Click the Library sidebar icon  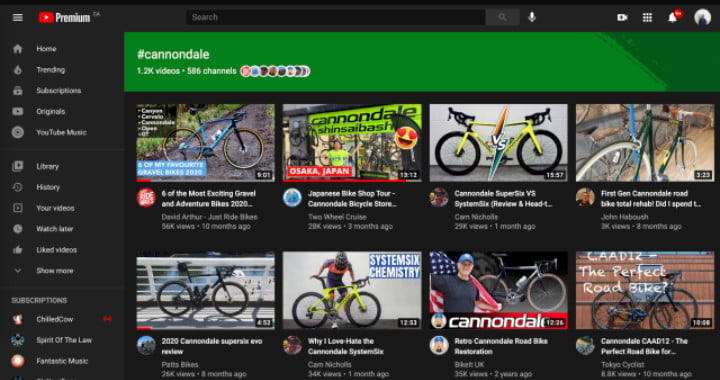coord(17,166)
